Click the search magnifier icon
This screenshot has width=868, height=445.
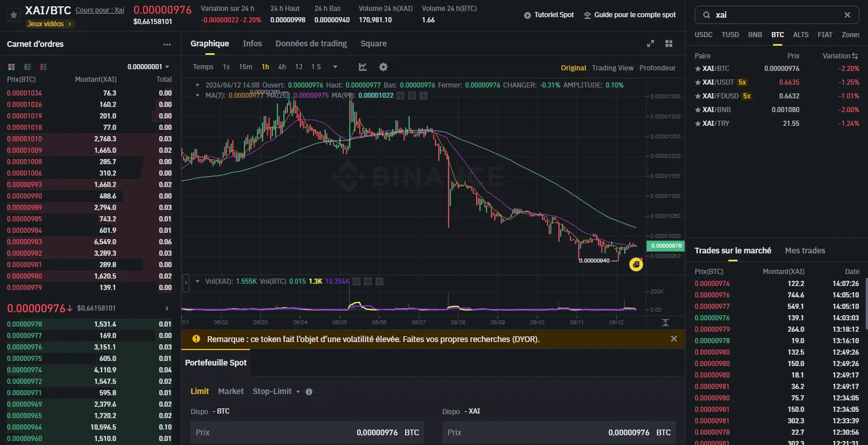point(707,15)
